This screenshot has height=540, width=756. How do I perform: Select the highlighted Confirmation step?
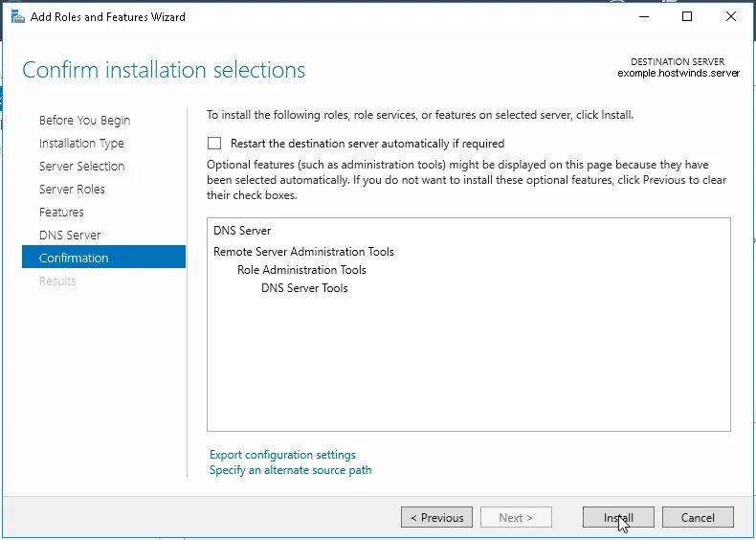(103, 257)
